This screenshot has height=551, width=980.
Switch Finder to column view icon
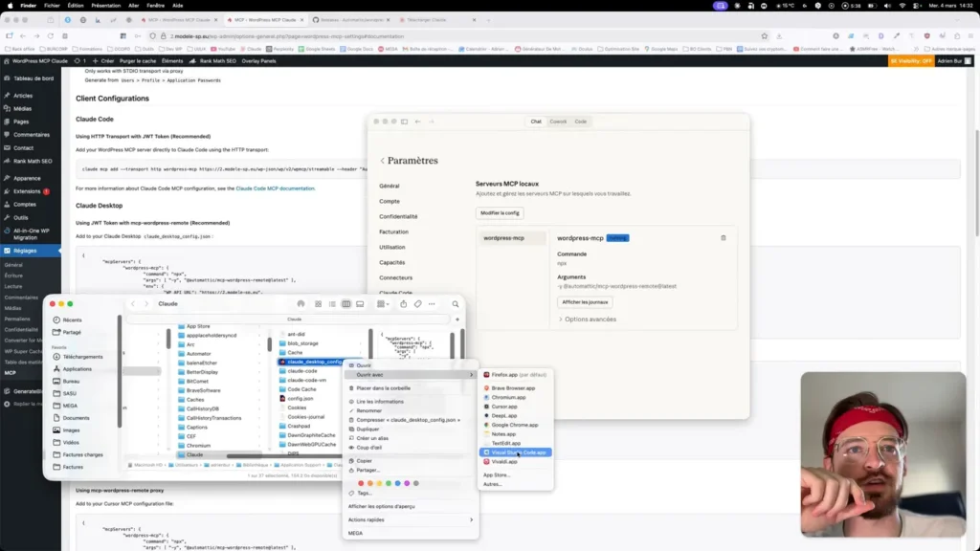(346, 304)
